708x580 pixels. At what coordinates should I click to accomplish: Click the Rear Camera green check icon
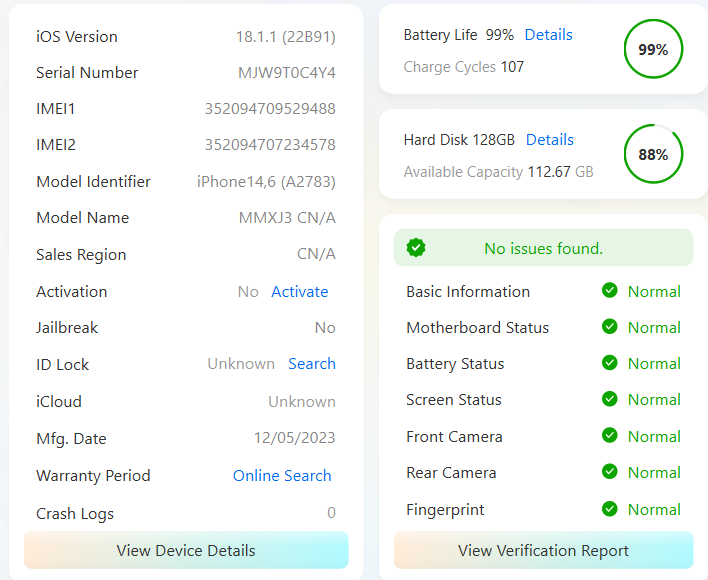(x=609, y=472)
